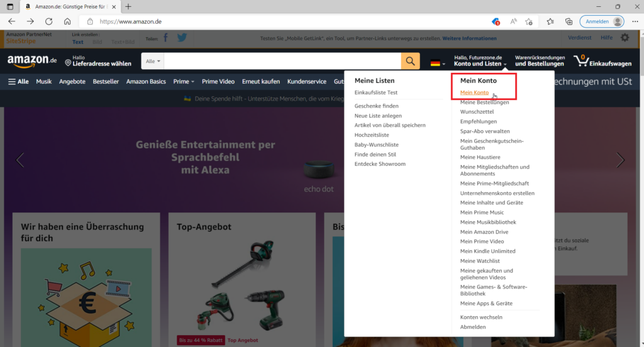Open the Collections icon in Edge toolbar
The height and width of the screenshot is (347, 644).
click(569, 21)
